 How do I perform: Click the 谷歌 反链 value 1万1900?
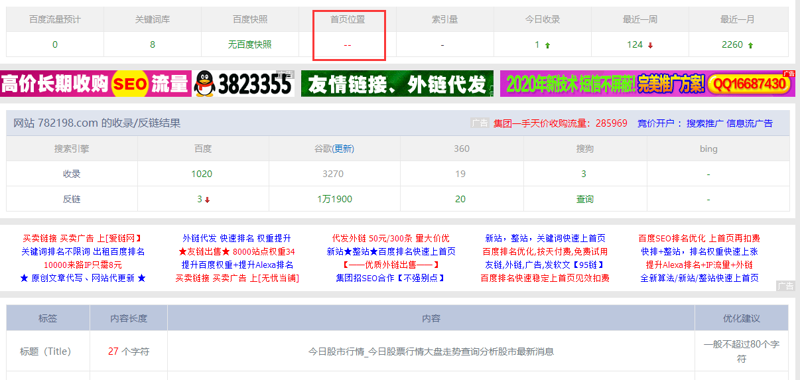pyautogui.click(x=334, y=199)
